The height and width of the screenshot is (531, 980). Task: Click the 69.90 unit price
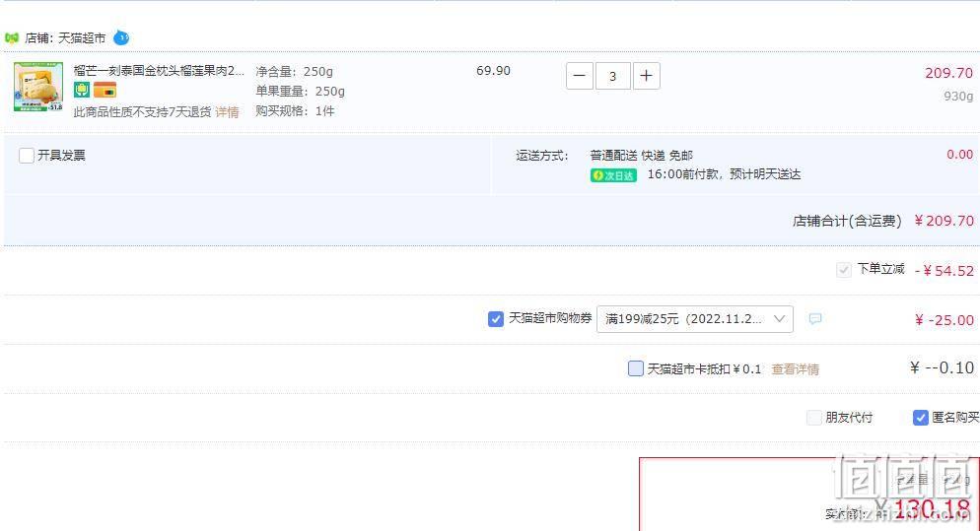coord(493,71)
